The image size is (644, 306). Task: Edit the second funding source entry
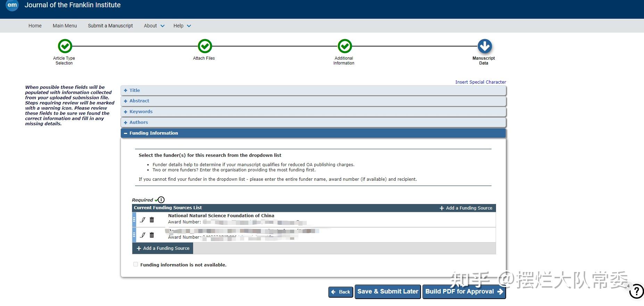pyautogui.click(x=143, y=235)
